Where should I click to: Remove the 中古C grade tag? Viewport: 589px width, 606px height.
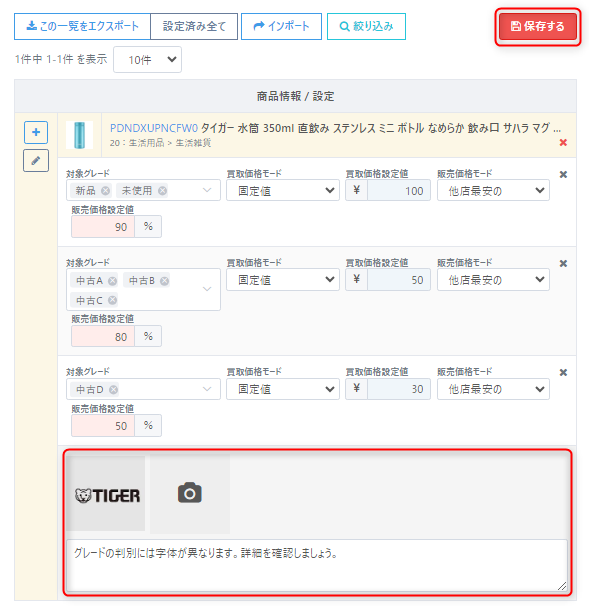[112, 300]
